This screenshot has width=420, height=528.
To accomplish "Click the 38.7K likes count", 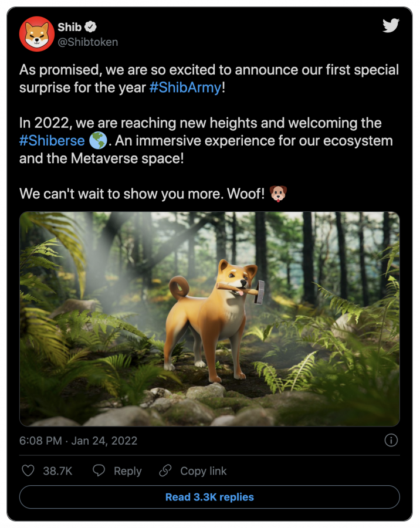I will [x=57, y=471].
